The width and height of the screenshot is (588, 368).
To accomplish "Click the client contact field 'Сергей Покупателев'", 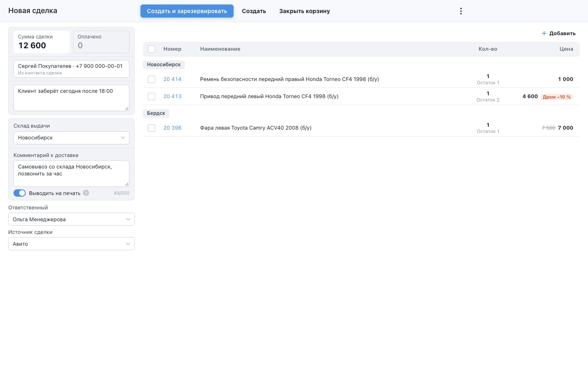I will (x=71, y=69).
